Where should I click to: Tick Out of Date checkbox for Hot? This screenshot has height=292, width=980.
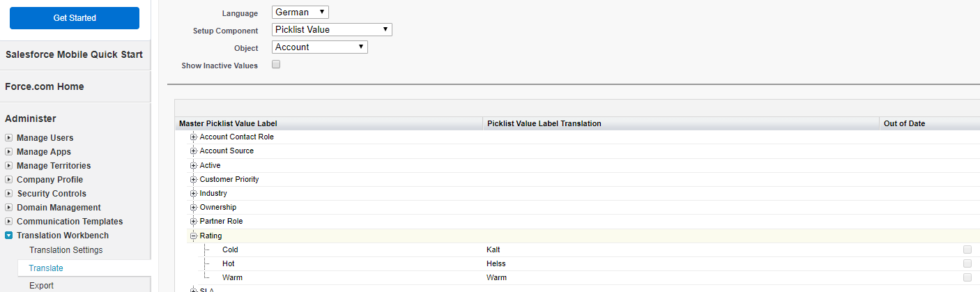click(967, 263)
